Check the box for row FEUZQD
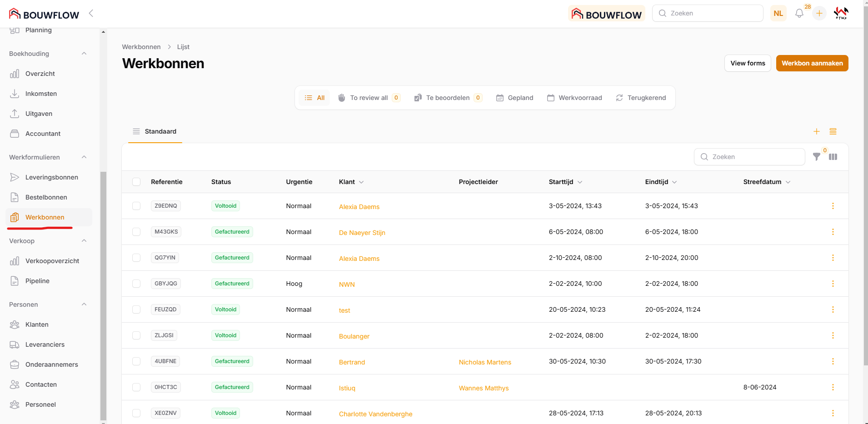Viewport: 868px width, 424px height. (136, 309)
